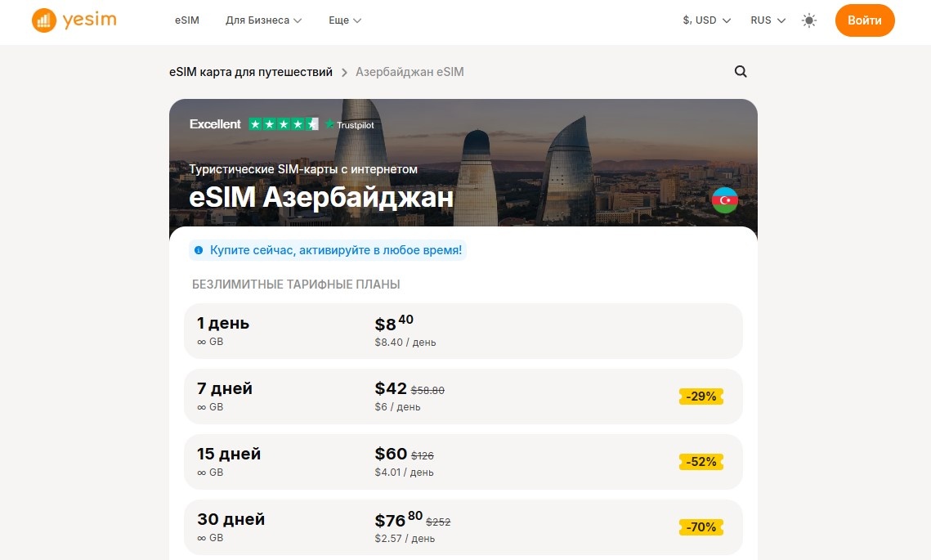This screenshot has width=931, height=560.
Task: Open the yesim logo homepage
Action: pyautogui.click(x=74, y=20)
